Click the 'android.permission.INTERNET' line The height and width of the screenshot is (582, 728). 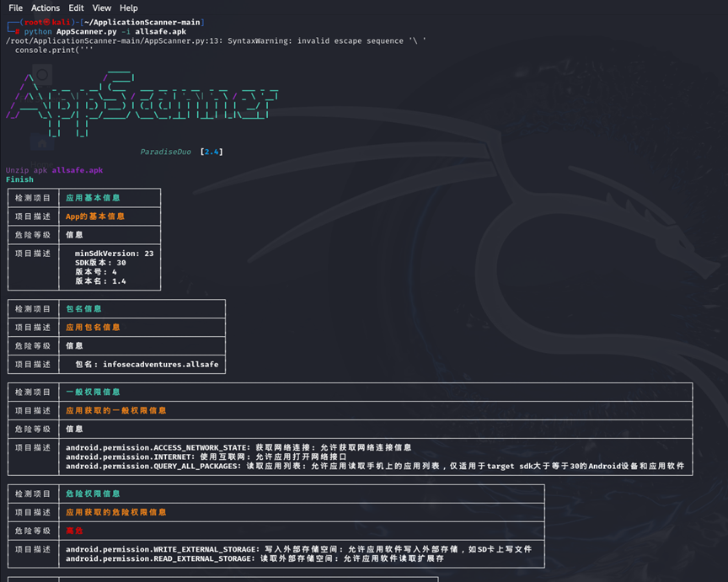(x=206, y=457)
